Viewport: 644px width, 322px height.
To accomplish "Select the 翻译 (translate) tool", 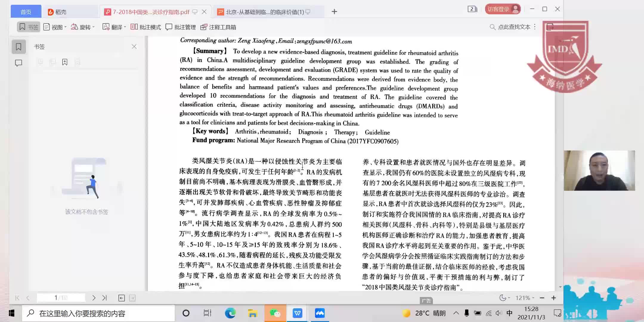I will 114,27.
